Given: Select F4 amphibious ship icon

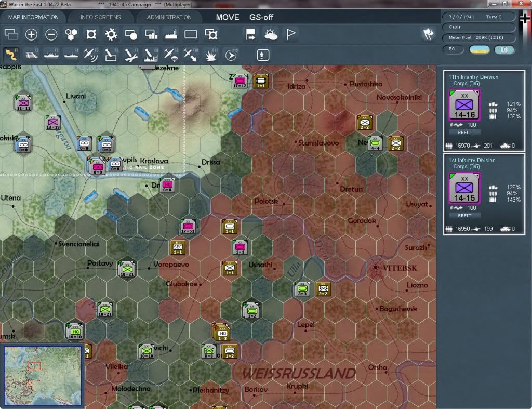Looking at the screenshot, I should 71,55.
